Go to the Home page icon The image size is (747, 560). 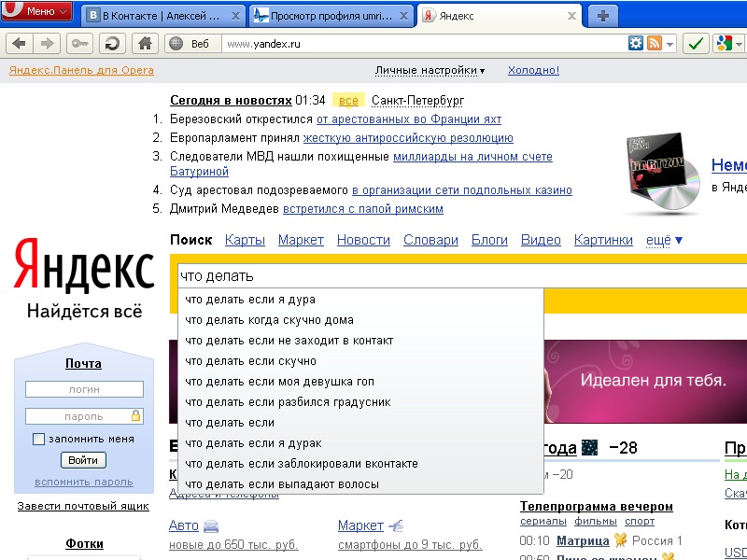[143, 43]
